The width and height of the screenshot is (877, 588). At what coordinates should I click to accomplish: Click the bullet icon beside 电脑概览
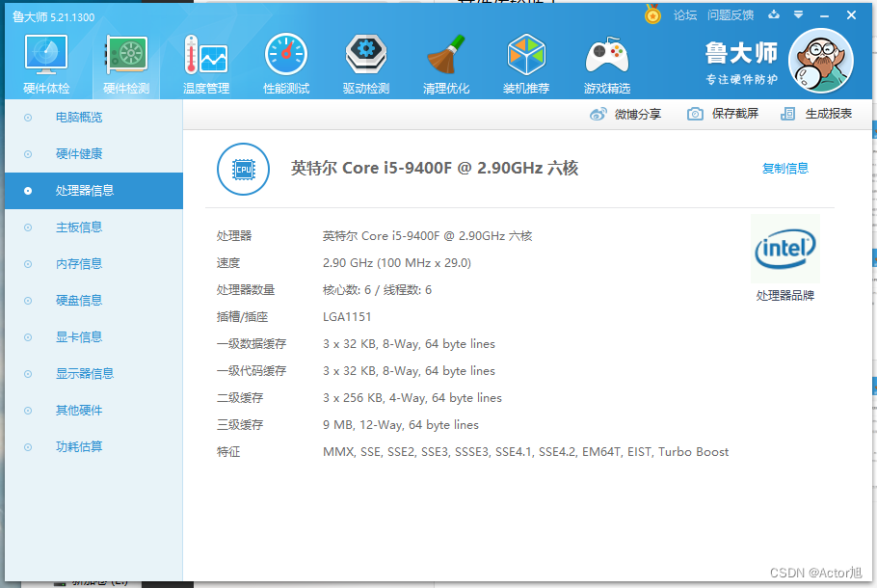[28, 118]
